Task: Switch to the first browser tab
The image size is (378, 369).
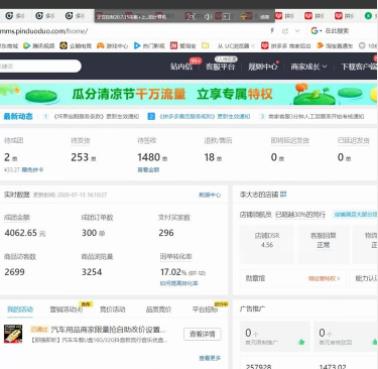Action: click(x=13, y=16)
